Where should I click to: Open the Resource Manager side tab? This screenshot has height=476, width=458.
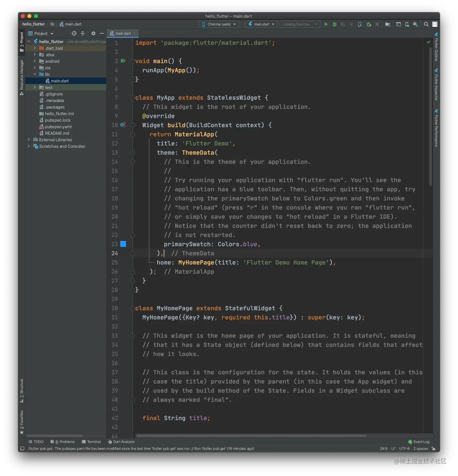pos(22,77)
